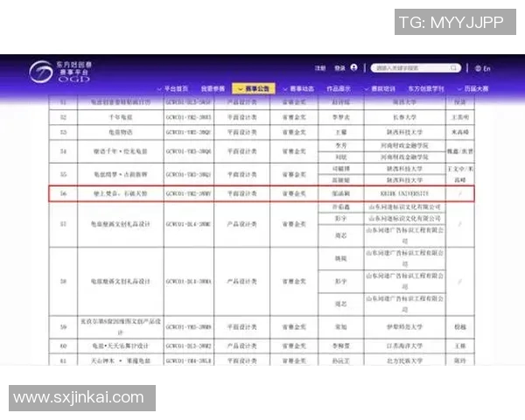Expand the 赛事动态 dropdown menu

298,88
